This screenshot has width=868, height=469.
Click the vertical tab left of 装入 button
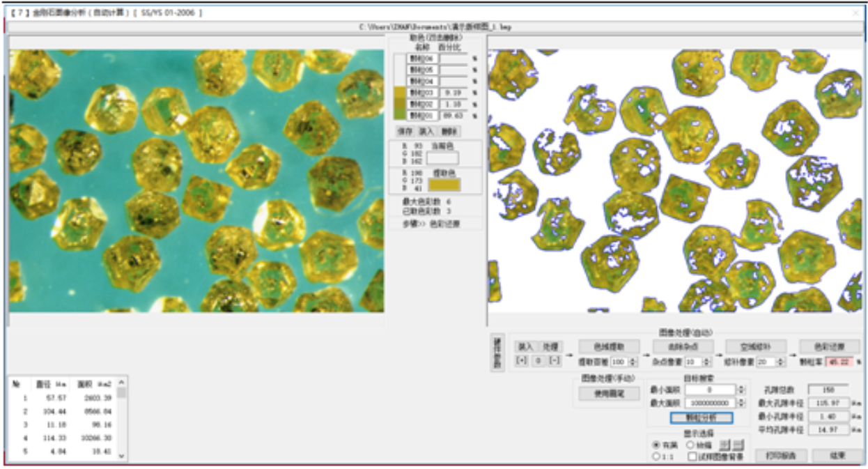(497, 353)
